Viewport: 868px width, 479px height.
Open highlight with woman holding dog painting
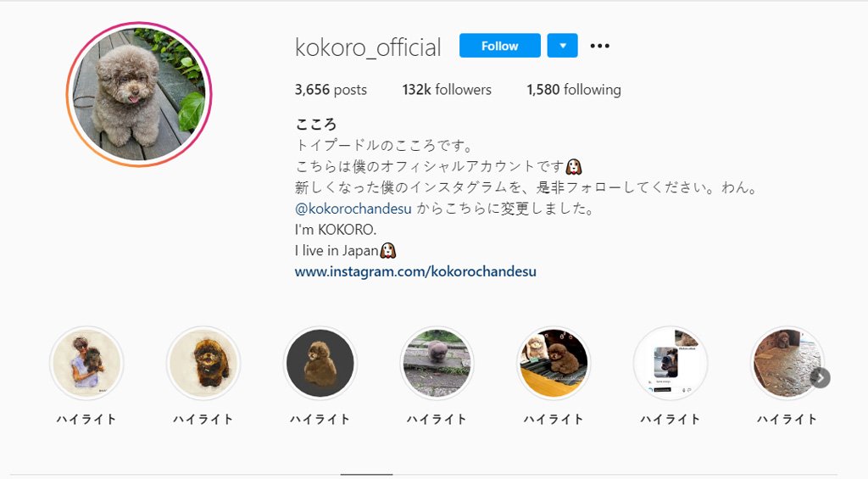coord(86,363)
